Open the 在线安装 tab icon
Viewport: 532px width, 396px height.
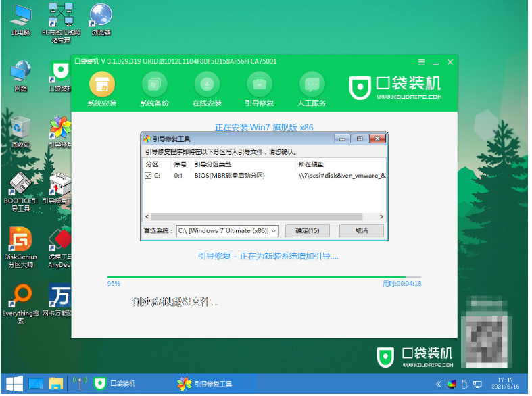207,84
